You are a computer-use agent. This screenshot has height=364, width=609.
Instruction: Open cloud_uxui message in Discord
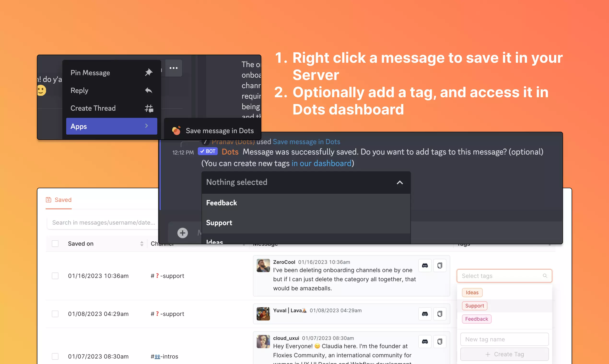425,341
